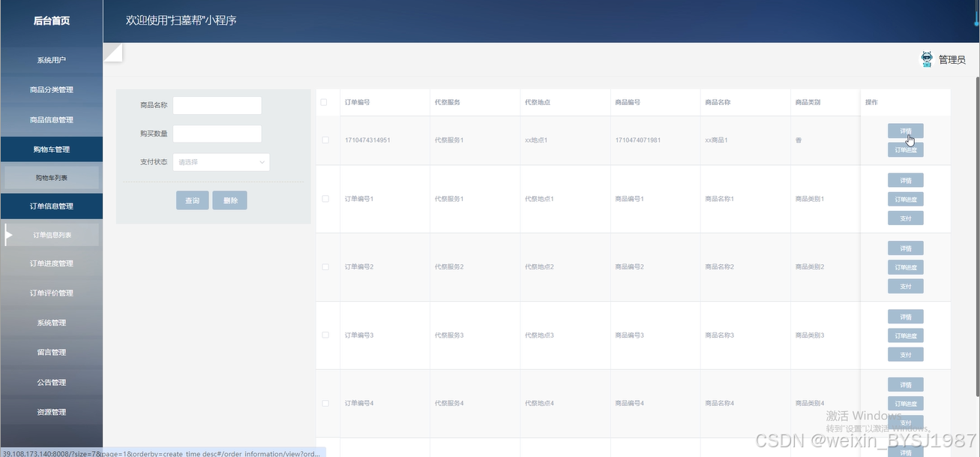Open the 购物车列表 submenu item

click(x=52, y=178)
